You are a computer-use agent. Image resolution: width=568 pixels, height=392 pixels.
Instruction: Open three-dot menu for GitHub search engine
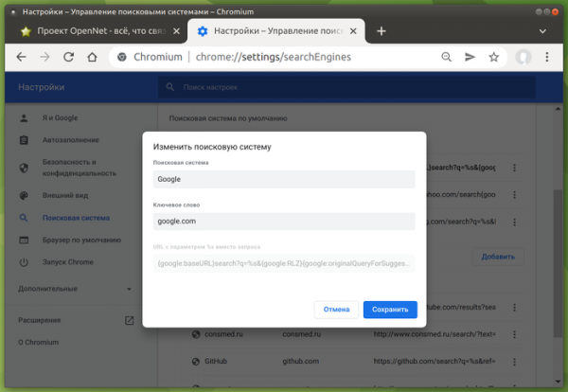515,362
